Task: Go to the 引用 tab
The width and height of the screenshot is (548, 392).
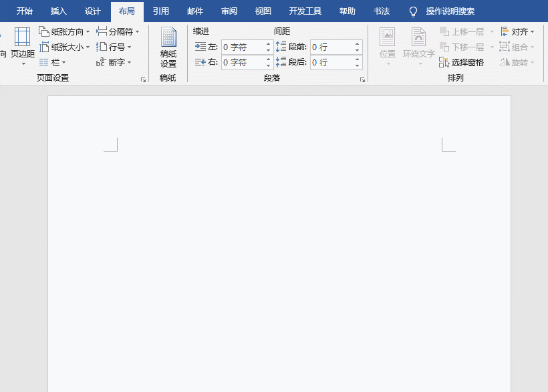Action: 161,11
